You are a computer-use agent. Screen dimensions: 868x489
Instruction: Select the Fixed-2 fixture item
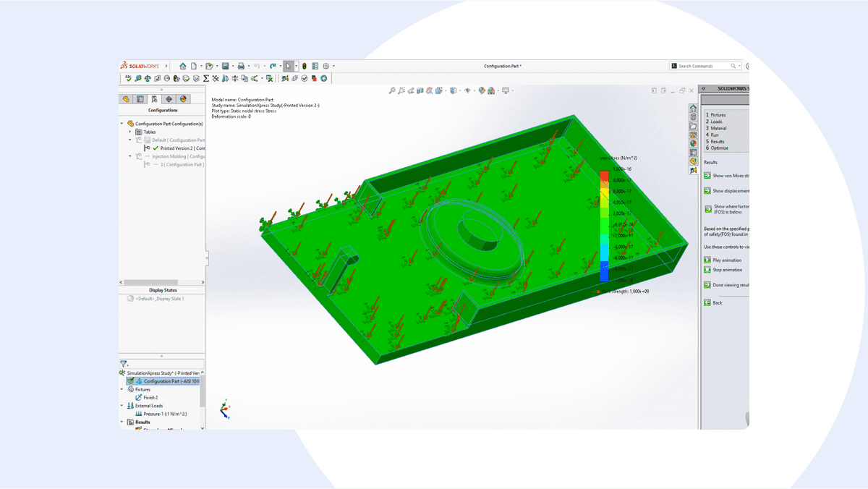pyautogui.click(x=146, y=398)
